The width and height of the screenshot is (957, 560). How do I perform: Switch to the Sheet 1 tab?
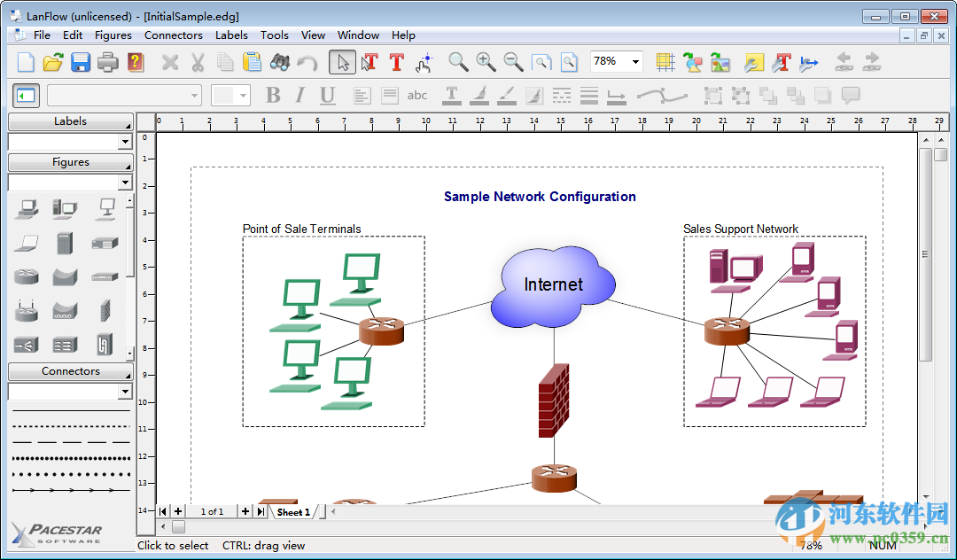pyautogui.click(x=293, y=512)
